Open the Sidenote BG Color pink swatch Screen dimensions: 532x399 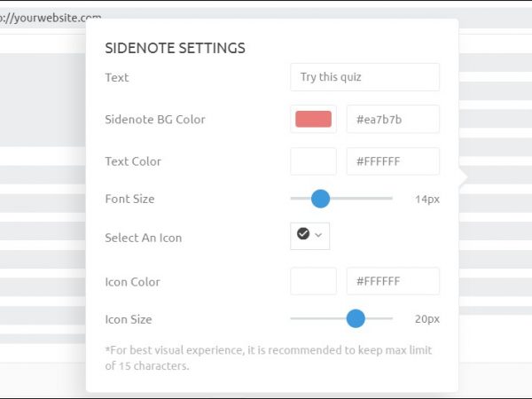coord(313,119)
